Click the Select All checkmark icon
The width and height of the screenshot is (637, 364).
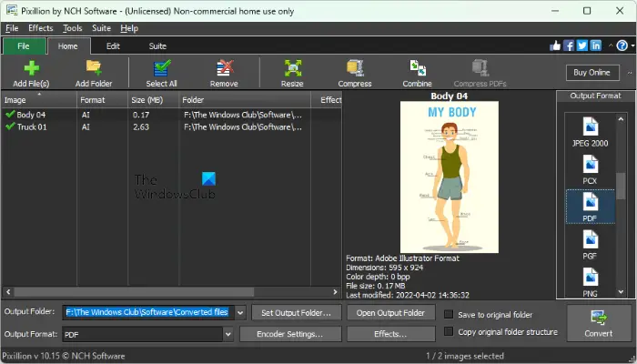pyautogui.click(x=162, y=68)
